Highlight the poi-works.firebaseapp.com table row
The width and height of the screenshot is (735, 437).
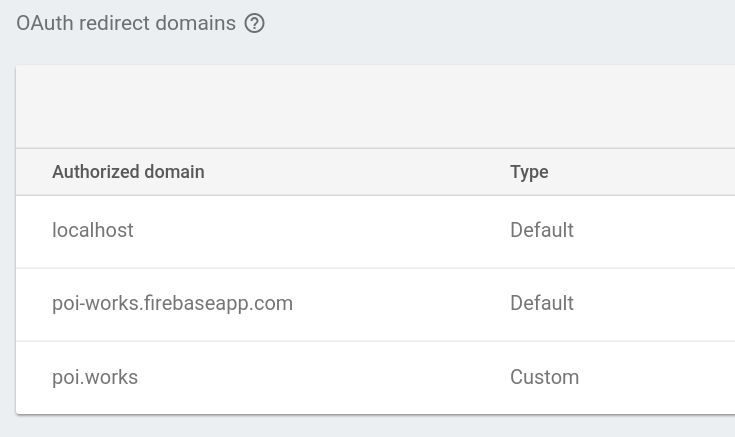click(400, 304)
